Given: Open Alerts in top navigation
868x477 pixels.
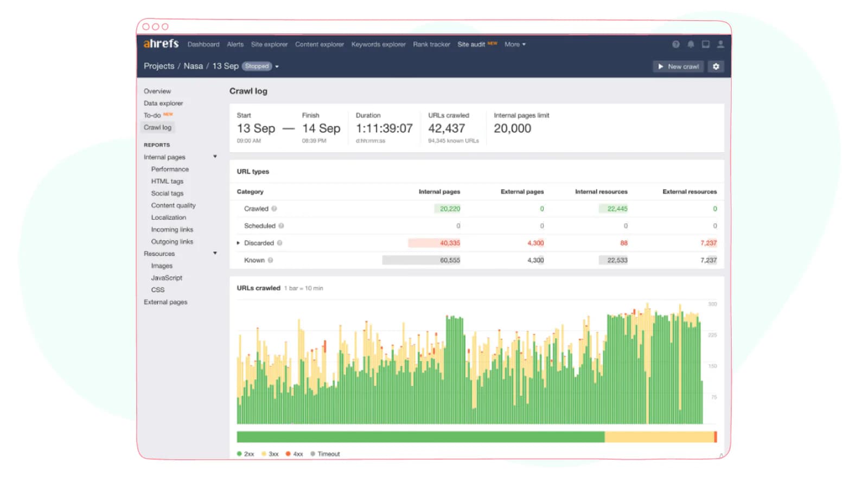Looking at the screenshot, I should 235,44.
